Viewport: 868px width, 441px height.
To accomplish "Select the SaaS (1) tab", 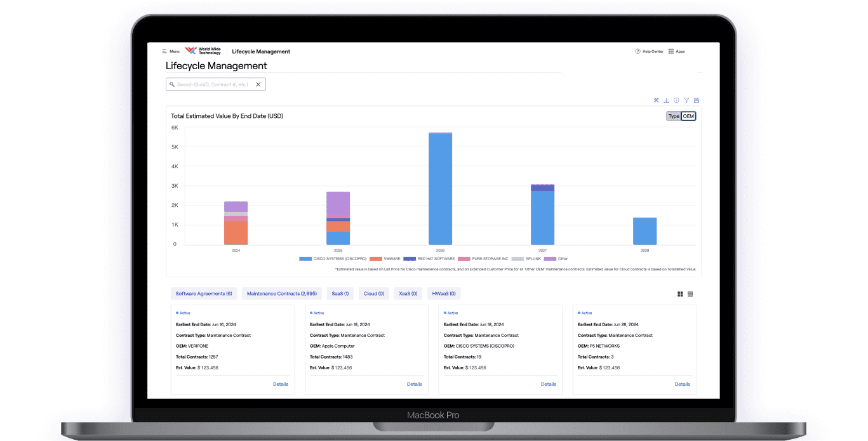I will coord(340,294).
